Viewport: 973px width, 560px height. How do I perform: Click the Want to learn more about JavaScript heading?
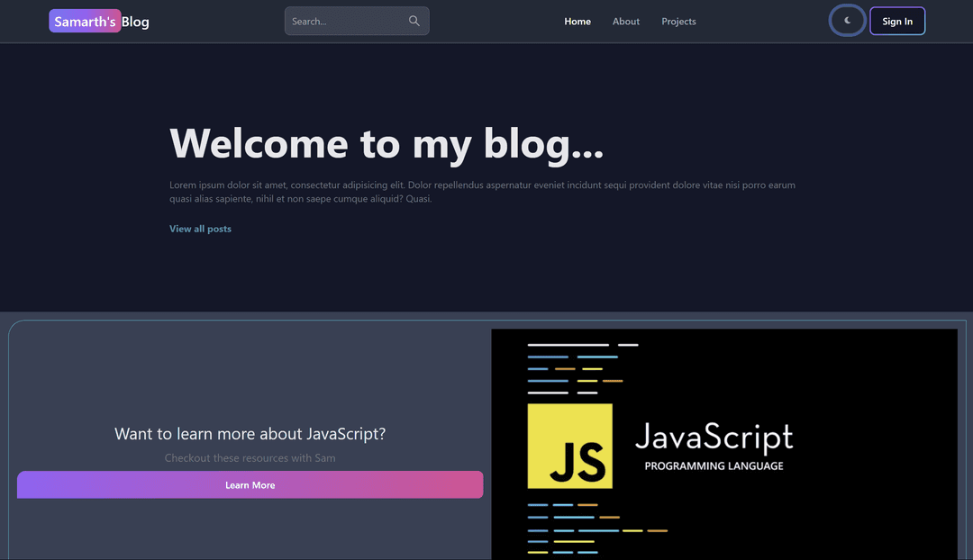[250, 433]
